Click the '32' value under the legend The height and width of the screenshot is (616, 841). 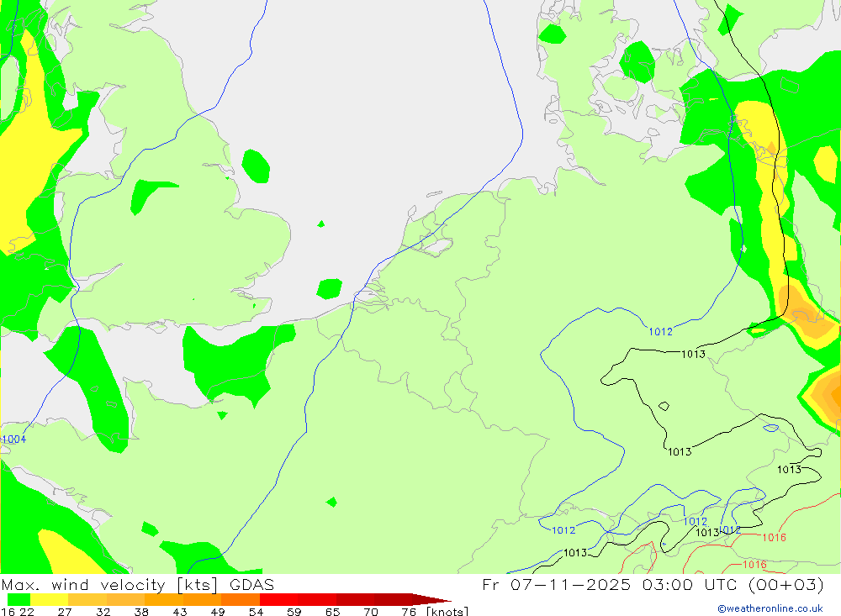point(103,612)
